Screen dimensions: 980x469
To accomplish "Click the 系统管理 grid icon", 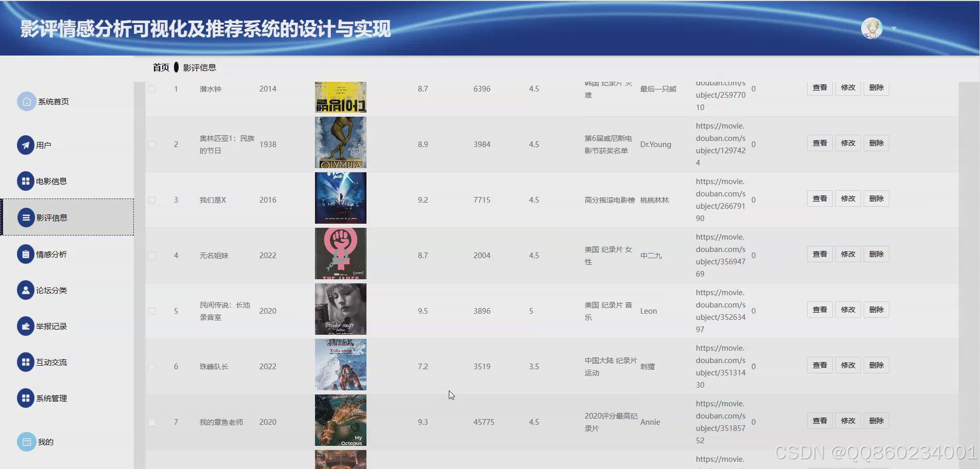I will 25,398.
